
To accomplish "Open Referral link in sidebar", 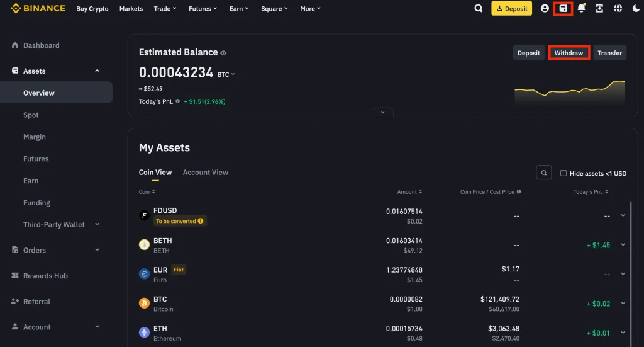I will 36,301.
